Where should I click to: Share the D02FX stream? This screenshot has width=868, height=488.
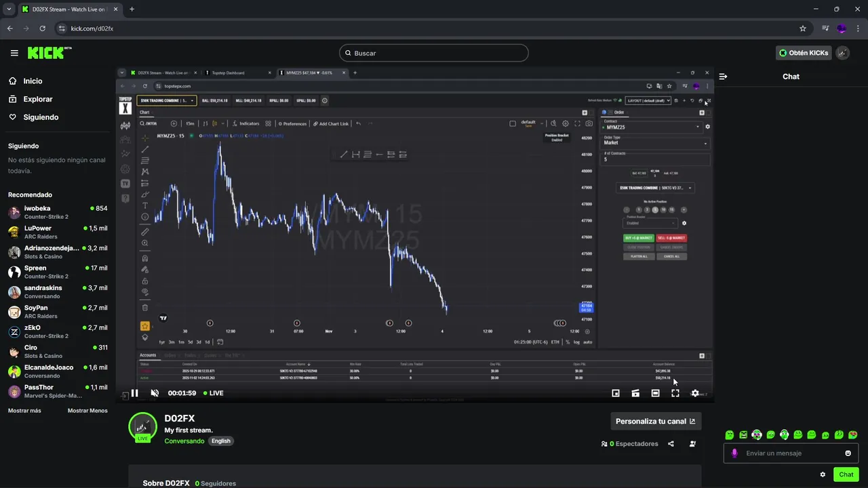click(671, 444)
